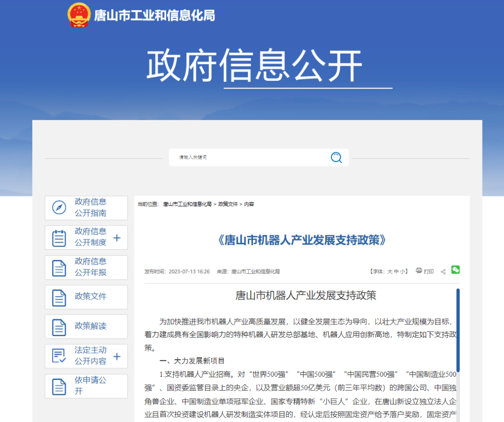Viewport: 504px width, 422px height.
Task: Click the document icon beside 政府信息公开年报
Action: click(58, 267)
